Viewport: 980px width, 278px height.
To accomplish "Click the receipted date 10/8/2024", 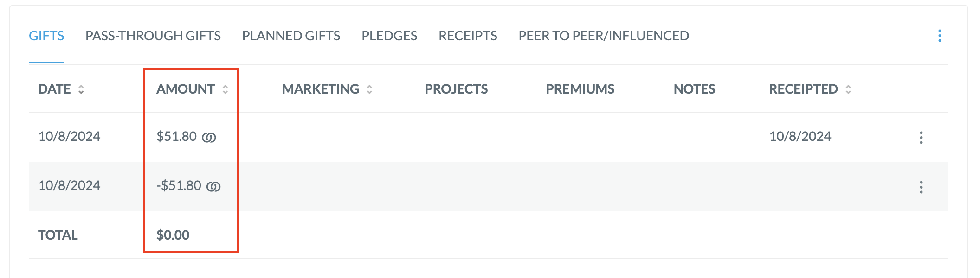I will click(x=800, y=136).
